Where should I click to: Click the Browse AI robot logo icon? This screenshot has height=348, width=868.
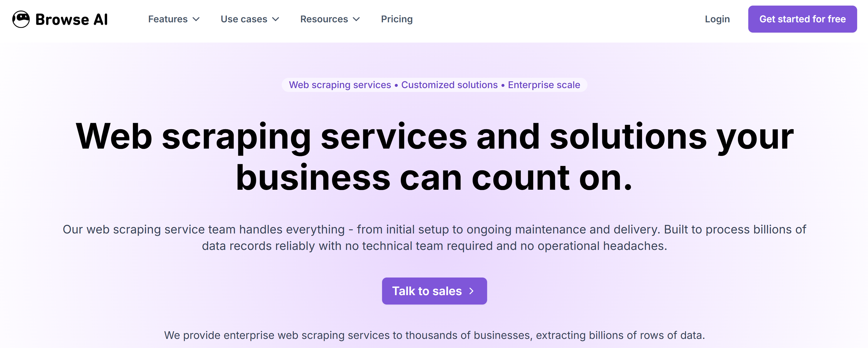coord(21,19)
